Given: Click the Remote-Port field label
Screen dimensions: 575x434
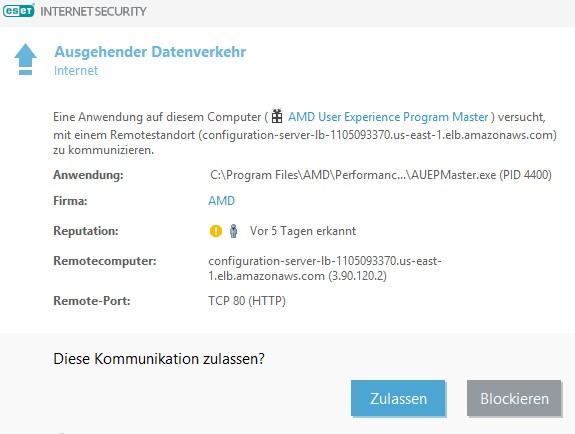Looking at the screenshot, I should pyautogui.click(x=92, y=301).
